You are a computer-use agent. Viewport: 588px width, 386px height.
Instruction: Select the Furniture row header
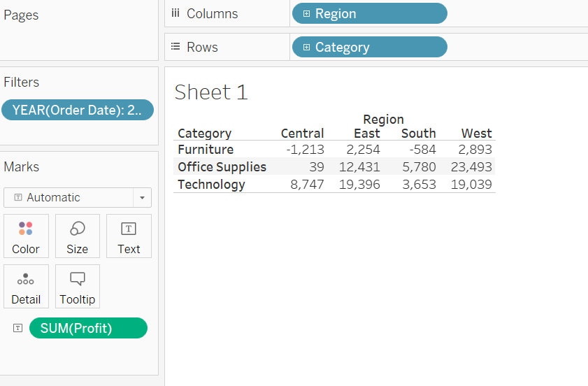(206, 150)
